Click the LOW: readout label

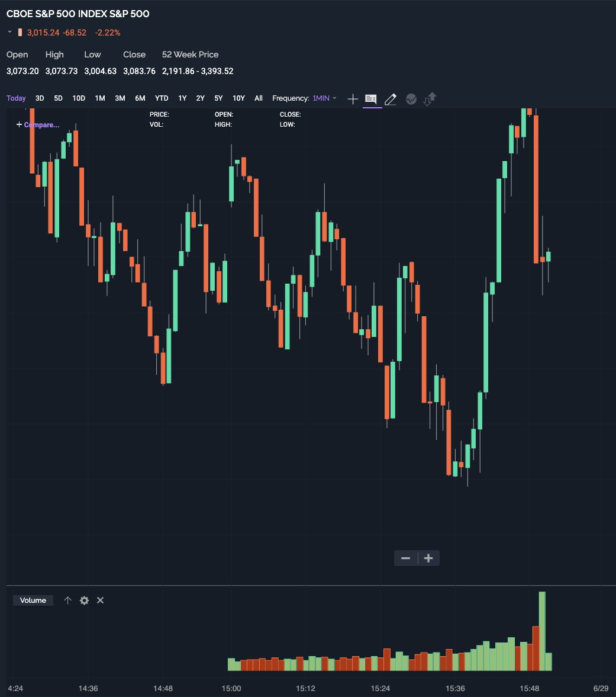tap(288, 124)
